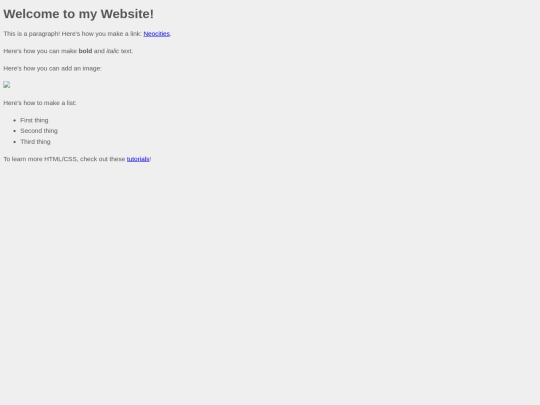
Task: Click the word 'text.' after italic
Action: [x=127, y=51]
